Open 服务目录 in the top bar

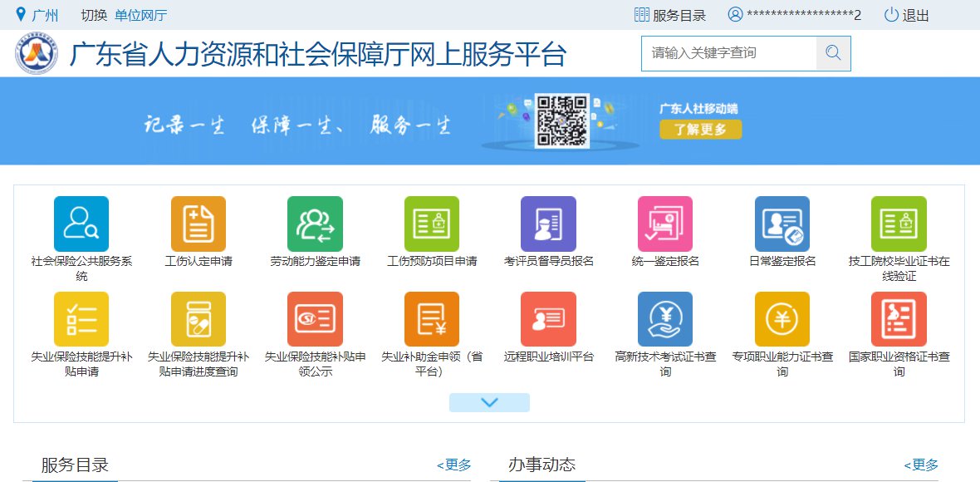(670, 15)
